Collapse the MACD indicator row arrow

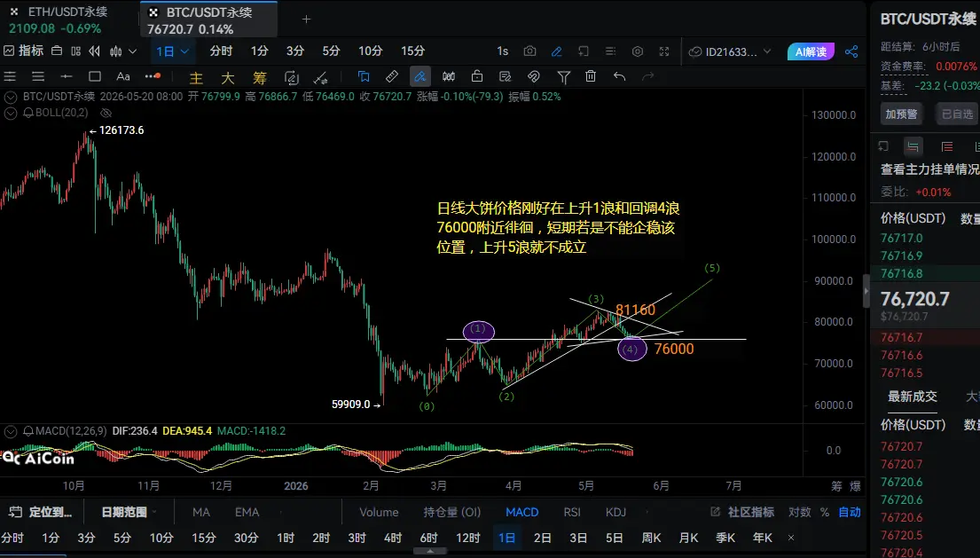[10, 431]
